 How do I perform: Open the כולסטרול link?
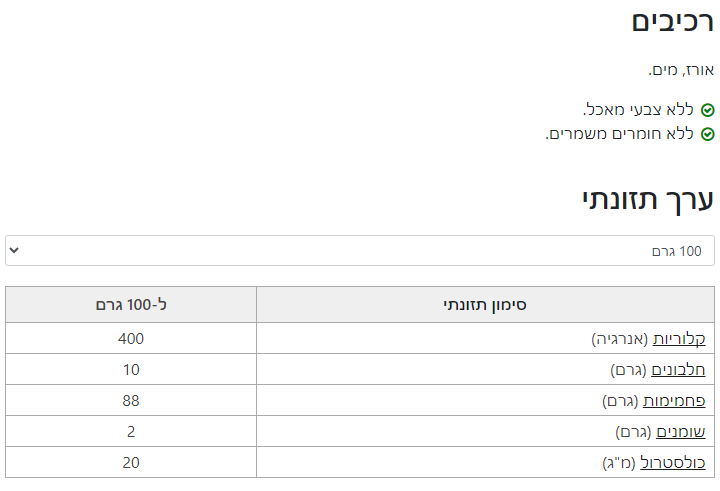pyautogui.click(x=675, y=463)
